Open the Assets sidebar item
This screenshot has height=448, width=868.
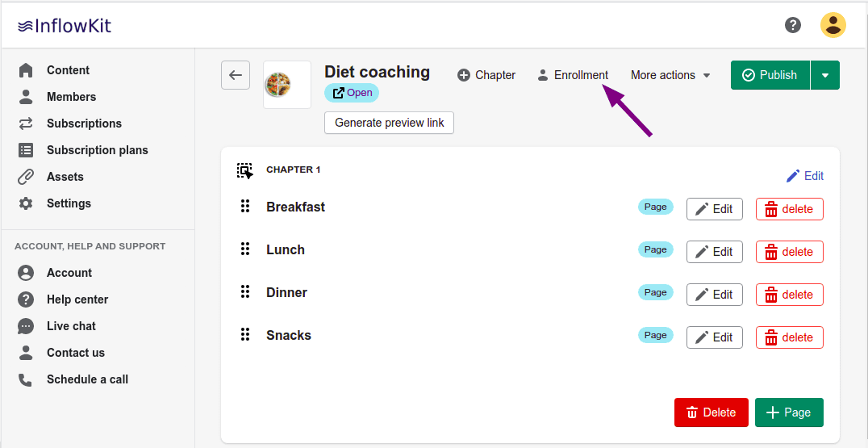[x=65, y=177]
